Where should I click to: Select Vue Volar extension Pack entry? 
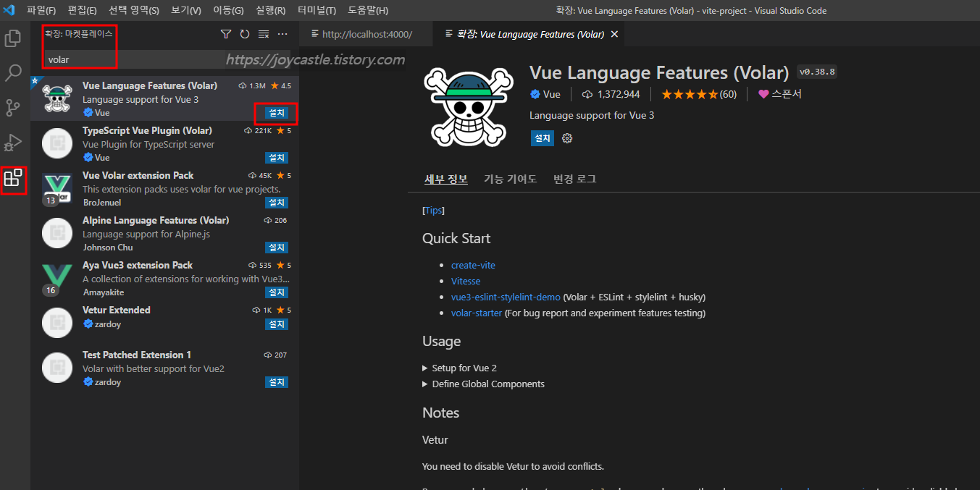(x=164, y=188)
